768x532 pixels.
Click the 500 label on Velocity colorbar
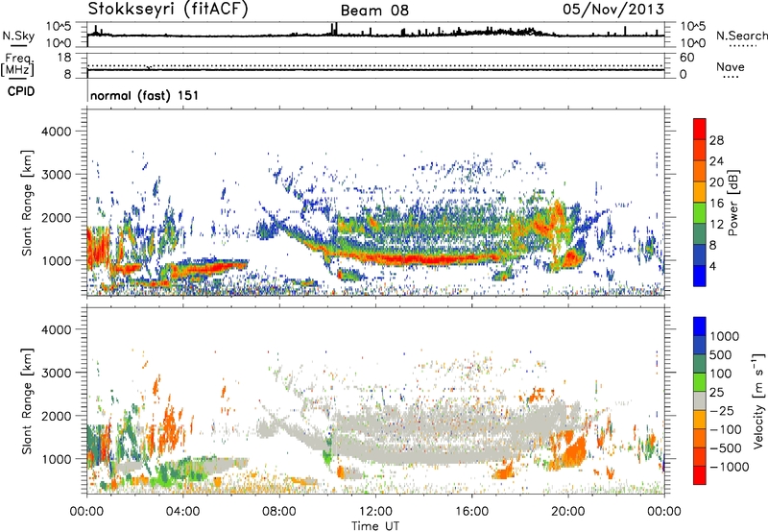click(720, 354)
